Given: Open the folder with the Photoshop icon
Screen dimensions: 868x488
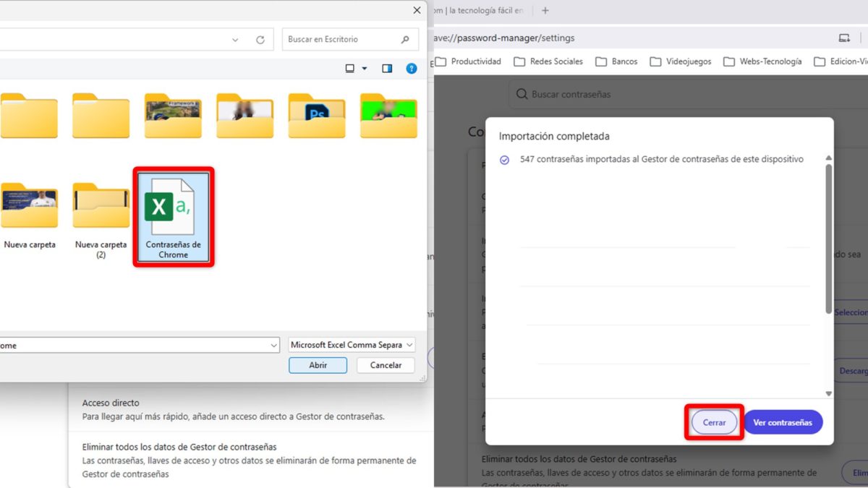Looking at the screenshot, I should 316,116.
